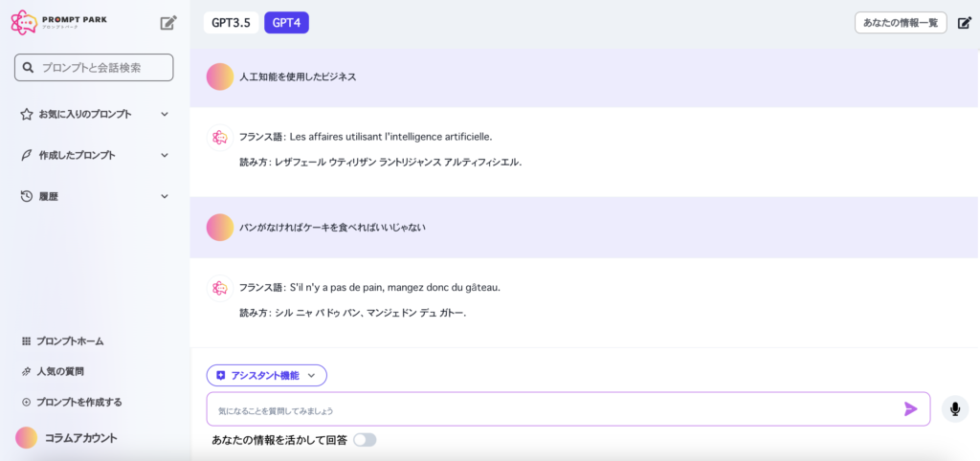Click text Les affaires utilisant l'intelligence artificielle

click(x=391, y=137)
